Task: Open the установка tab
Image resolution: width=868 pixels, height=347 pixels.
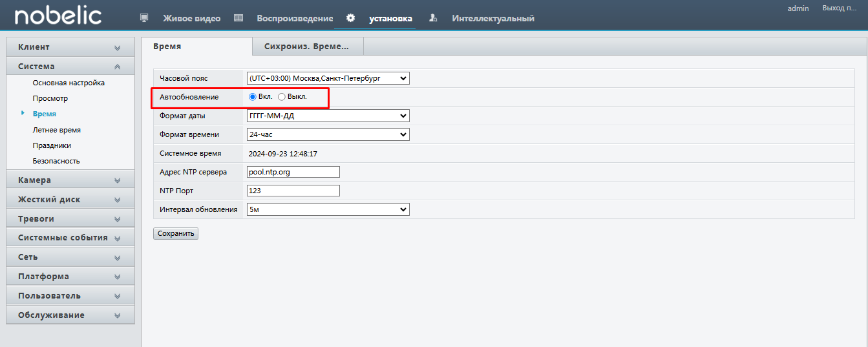Action: [390, 18]
